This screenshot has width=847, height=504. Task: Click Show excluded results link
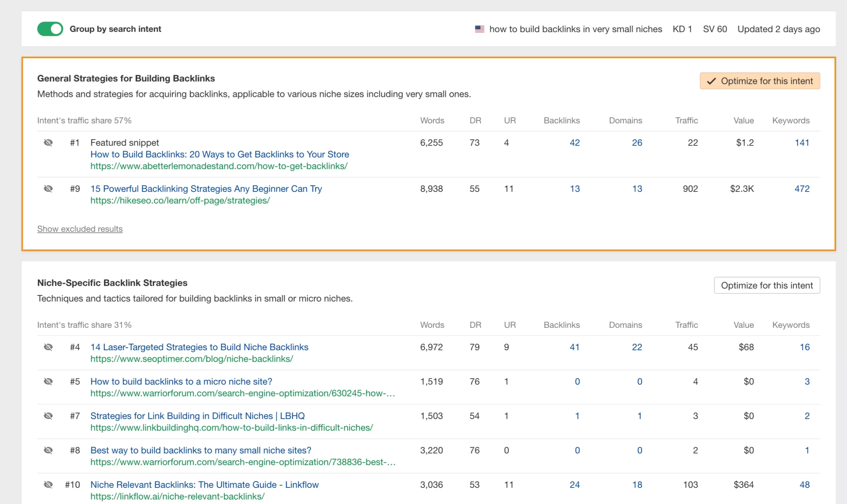[80, 229]
